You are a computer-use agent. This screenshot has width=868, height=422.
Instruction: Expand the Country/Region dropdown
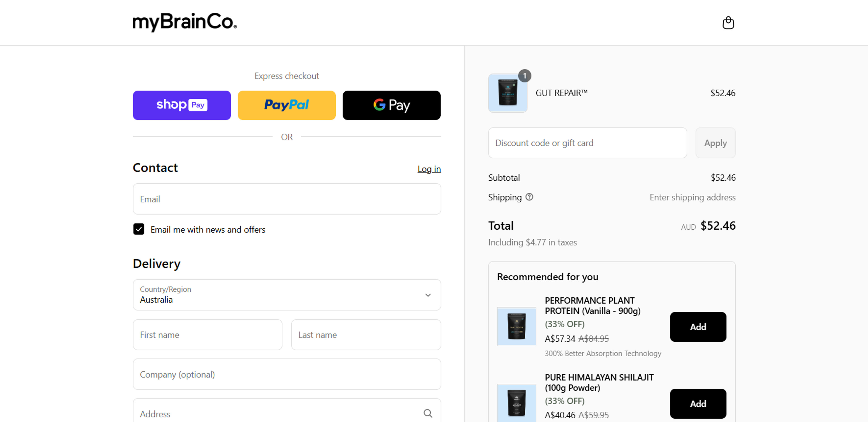pyautogui.click(x=286, y=295)
